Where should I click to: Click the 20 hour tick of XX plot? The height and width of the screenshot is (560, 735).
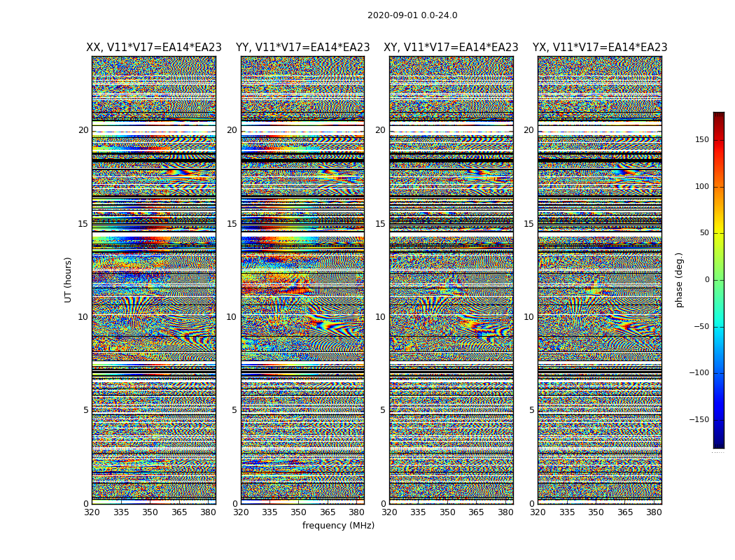(83, 130)
